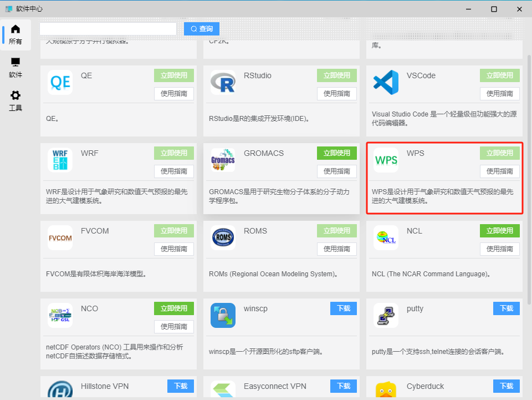The height and width of the screenshot is (400, 532).
Task: Open the NCO 使用指南
Action: coord(173,327)
